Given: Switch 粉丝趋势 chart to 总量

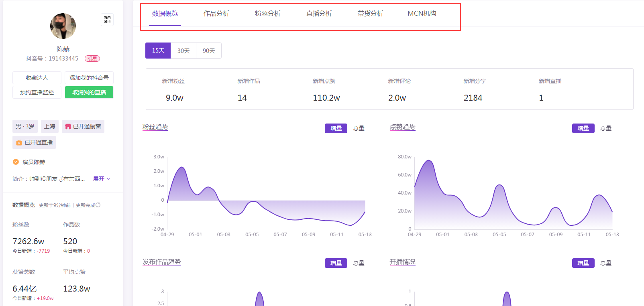Looking at the screenshot, I should [x=359, y=128].
